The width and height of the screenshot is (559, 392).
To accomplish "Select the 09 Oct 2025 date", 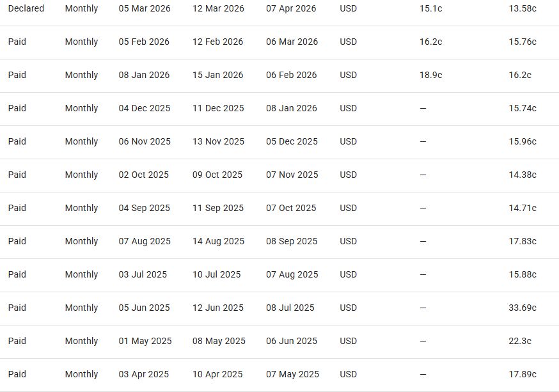I will pos(217,175).
